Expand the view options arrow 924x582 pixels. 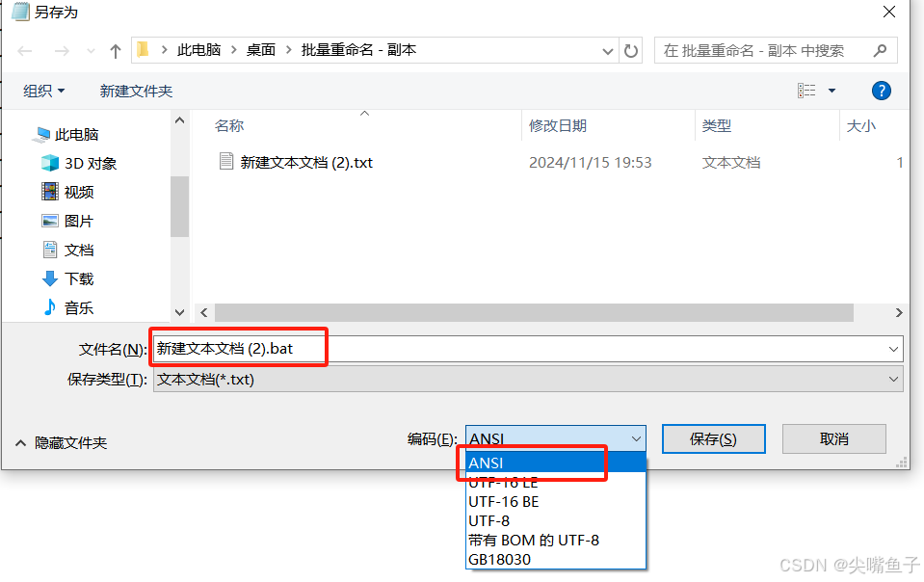point(832,91)
